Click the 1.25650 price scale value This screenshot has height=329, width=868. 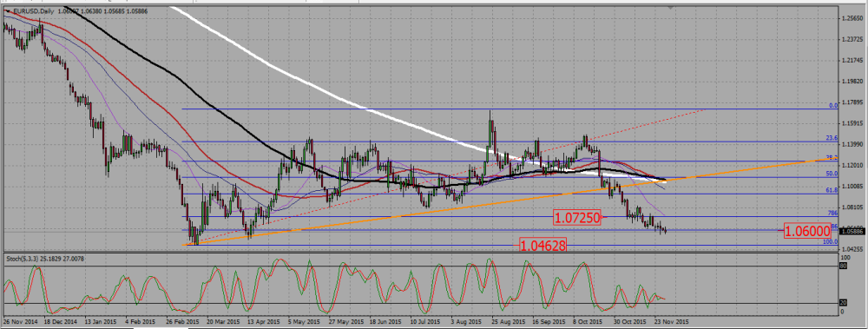(852, 18)
